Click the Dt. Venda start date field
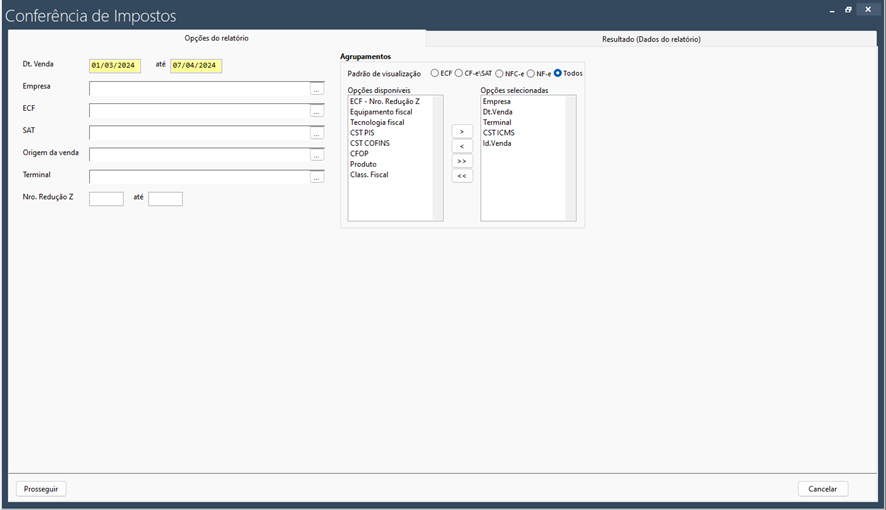 (x=114, y=66)
